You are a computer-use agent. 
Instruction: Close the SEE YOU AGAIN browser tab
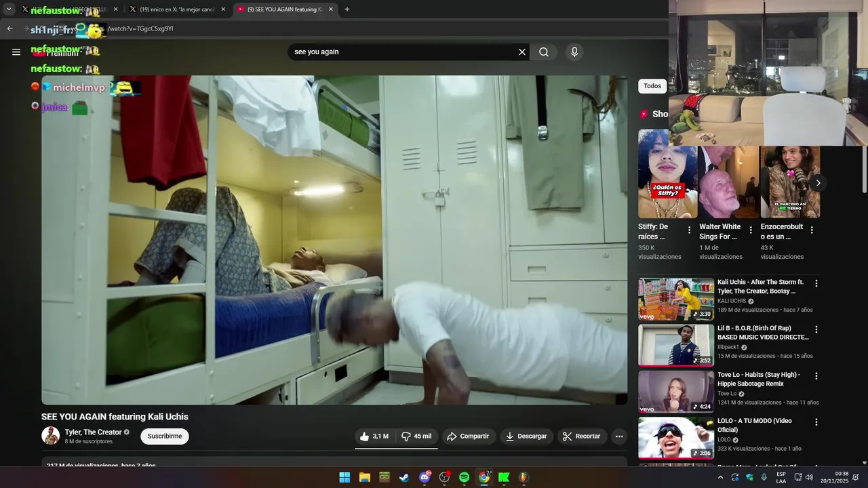tap(331, 9)
